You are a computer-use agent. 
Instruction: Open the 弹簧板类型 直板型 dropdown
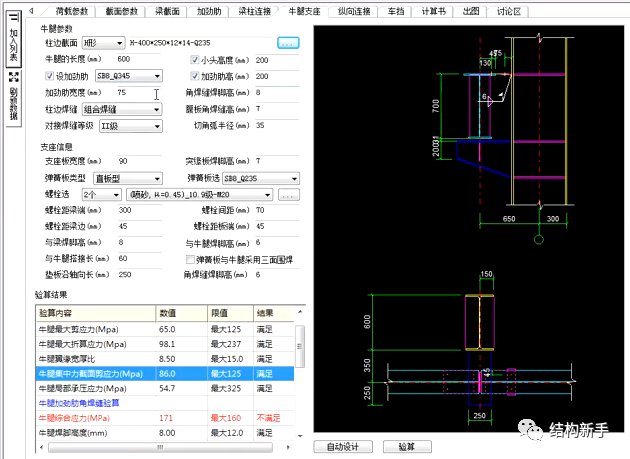[128, 178]
